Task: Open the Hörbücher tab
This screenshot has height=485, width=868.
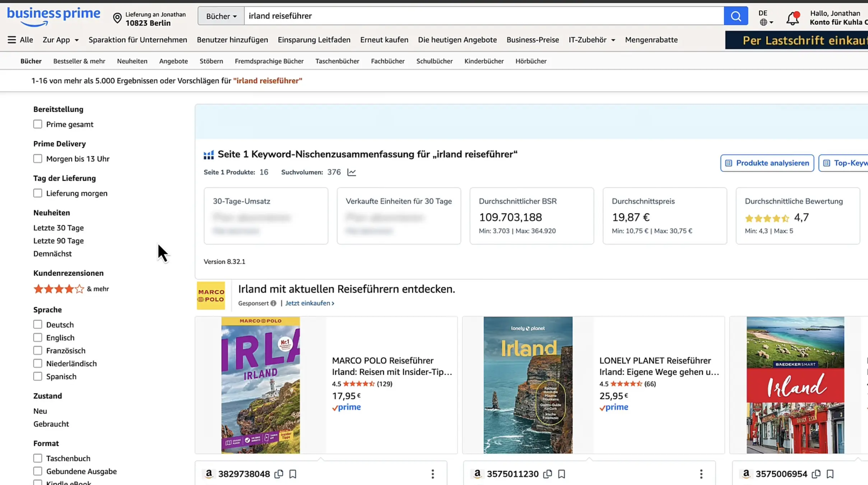Action: (x=531, y=61)
